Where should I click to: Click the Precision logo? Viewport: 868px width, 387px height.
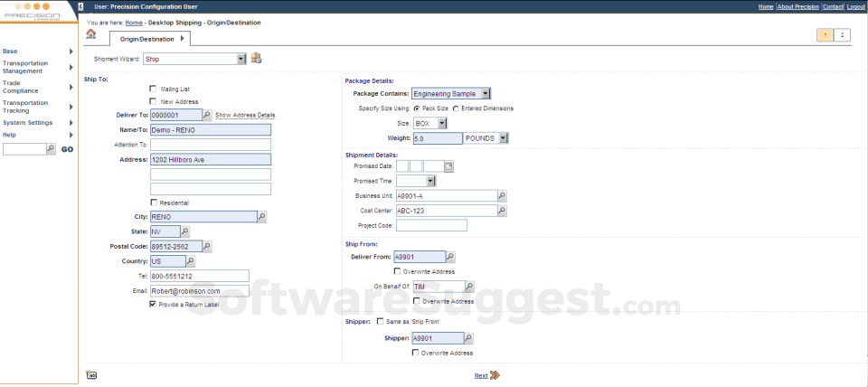31,11
